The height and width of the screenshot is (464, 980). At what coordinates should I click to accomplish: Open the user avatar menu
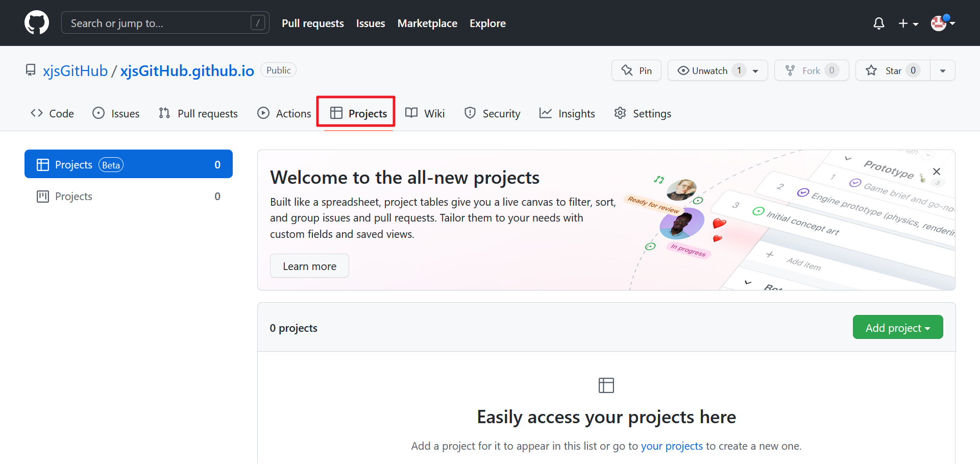coord(942,23)
